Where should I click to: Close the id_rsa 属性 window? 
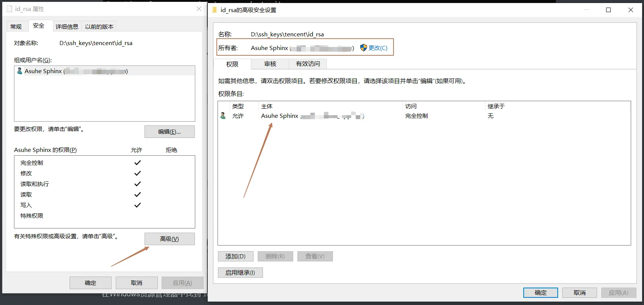[x=199, y=9]
